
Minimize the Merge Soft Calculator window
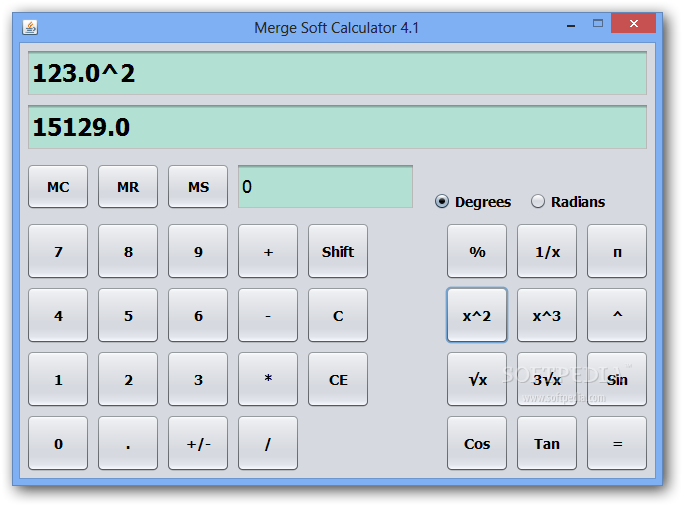[x=571, y=24]
